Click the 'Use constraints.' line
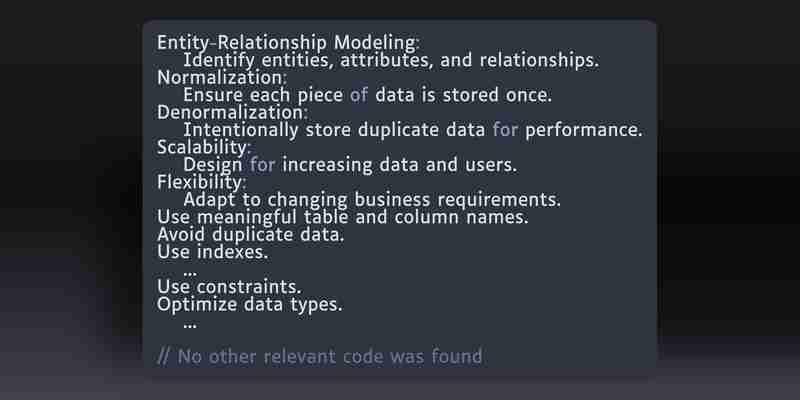 [x=230, y=287]
